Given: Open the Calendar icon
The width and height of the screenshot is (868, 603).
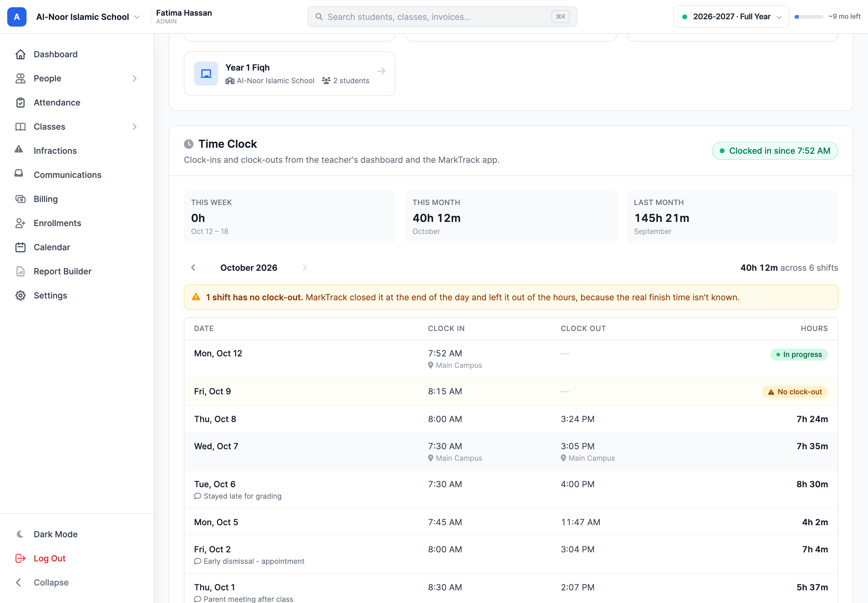Looking at the screenshot, I should (x=20, y=248).
